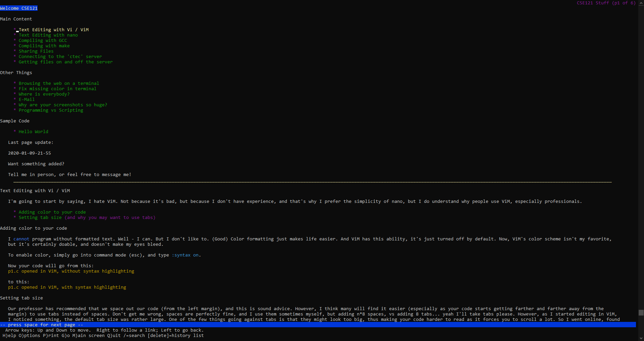Screen dimensions: 644x341
Task: Open 'Why are your screenshots so huge?'
Action: [63, 105]
